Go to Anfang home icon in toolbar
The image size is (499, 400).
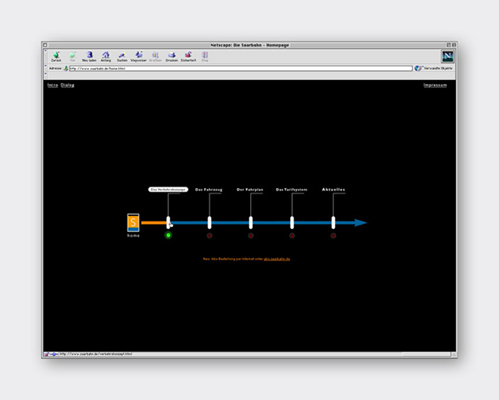point(106,56)
